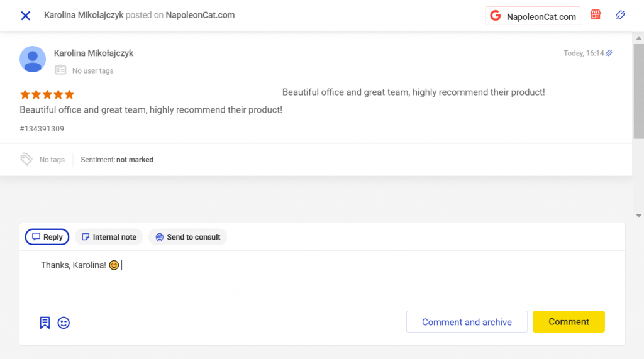The width and height of the screenshot is (644, 359).
Task: Open the emoji picker in the reply box
Action: tap(64, 323)
